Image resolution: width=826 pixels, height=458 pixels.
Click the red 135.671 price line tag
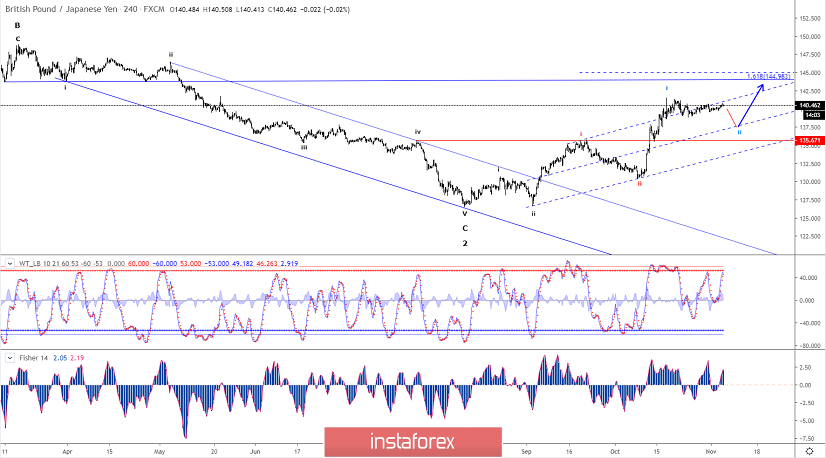coord(810,140)
